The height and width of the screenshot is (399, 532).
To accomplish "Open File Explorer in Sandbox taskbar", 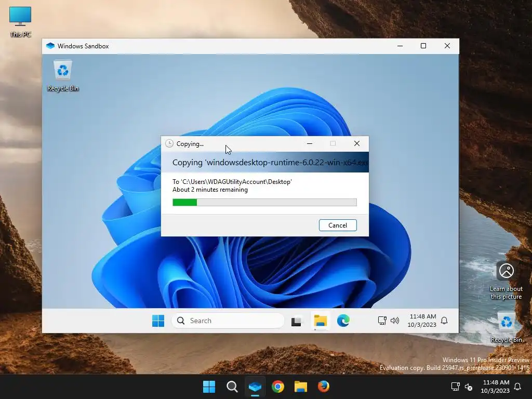I will click(x=320, y=321).
